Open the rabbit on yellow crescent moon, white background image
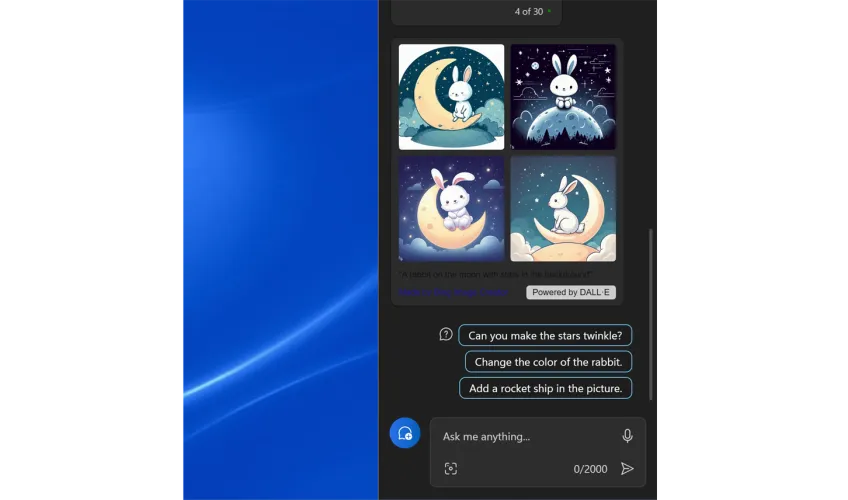 pyautogui.click(x=451, y=97)
